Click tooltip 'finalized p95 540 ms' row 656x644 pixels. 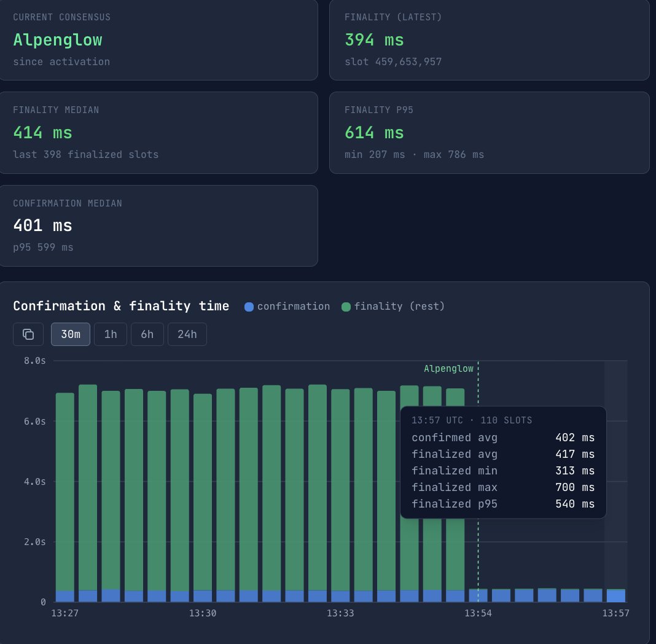click(503, 504)
